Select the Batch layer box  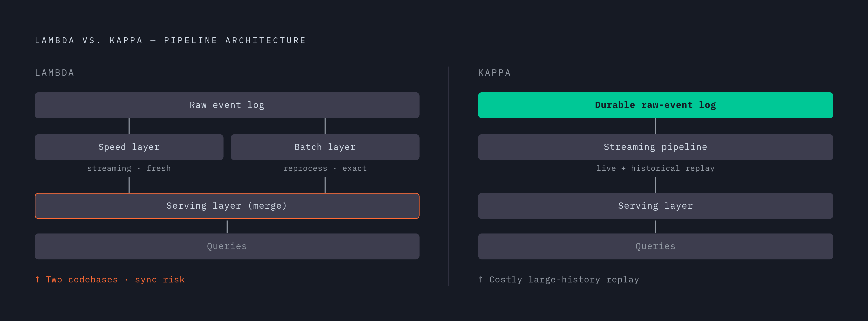coord(325,147)
